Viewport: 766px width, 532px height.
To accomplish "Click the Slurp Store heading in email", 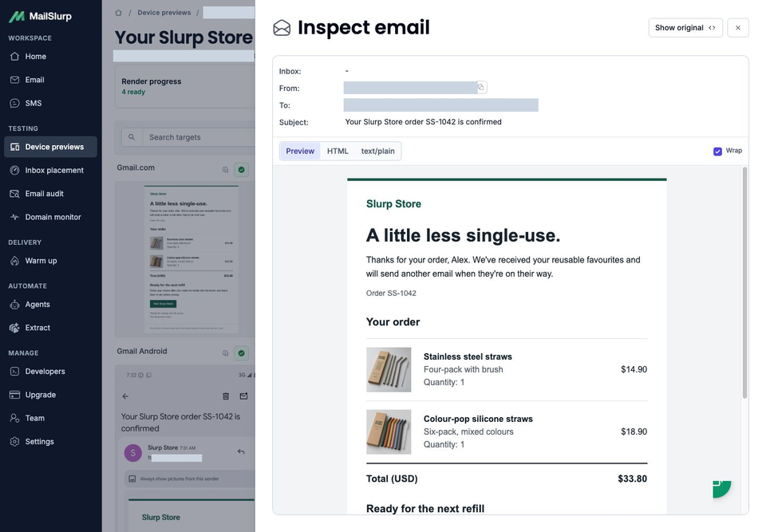I will click(x=393, y=203).
